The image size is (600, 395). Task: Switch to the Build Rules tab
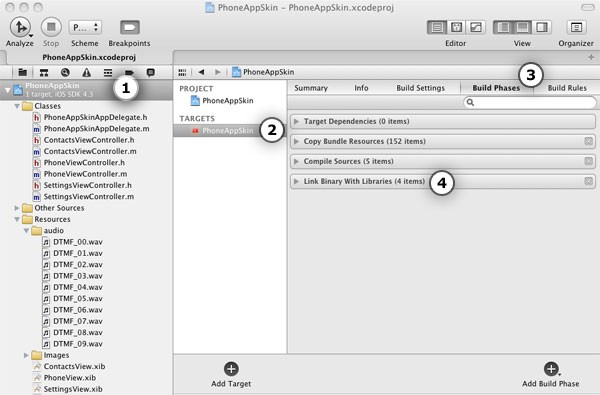(567, 88)
